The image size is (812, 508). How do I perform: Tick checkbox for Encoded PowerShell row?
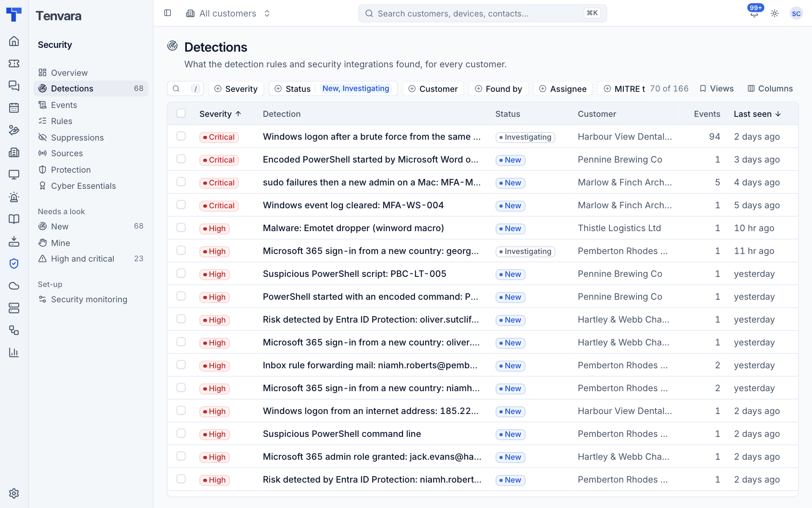click(x=181, y=159)
